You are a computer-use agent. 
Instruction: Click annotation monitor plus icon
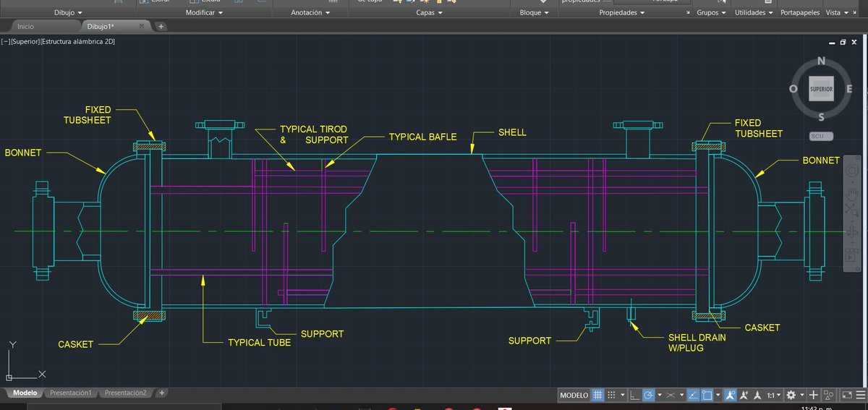click(813, 396)
